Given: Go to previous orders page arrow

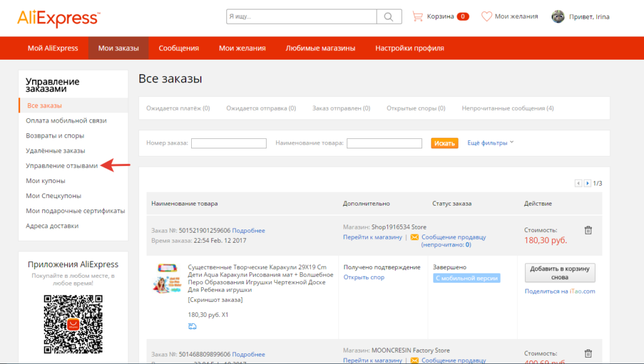Looking at the screenshot, I should pyautogui.click(x=579, y=183).
